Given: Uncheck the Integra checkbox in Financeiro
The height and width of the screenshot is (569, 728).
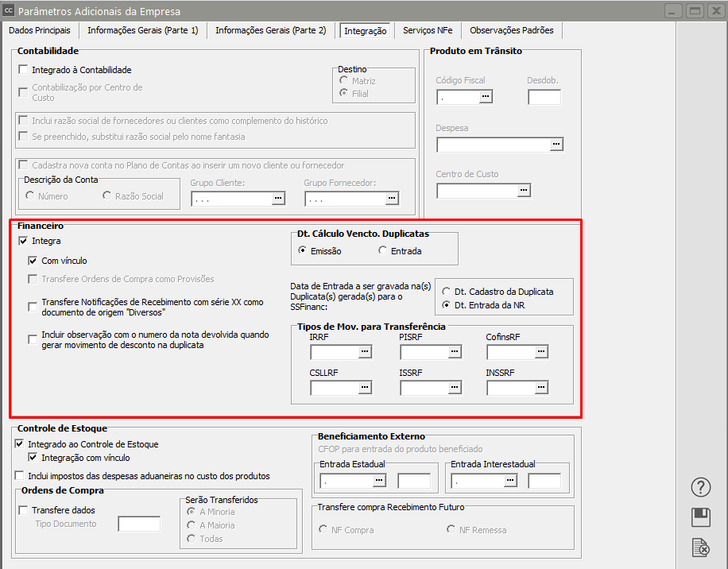Looking at the screenshot, I should click(23, 241).
